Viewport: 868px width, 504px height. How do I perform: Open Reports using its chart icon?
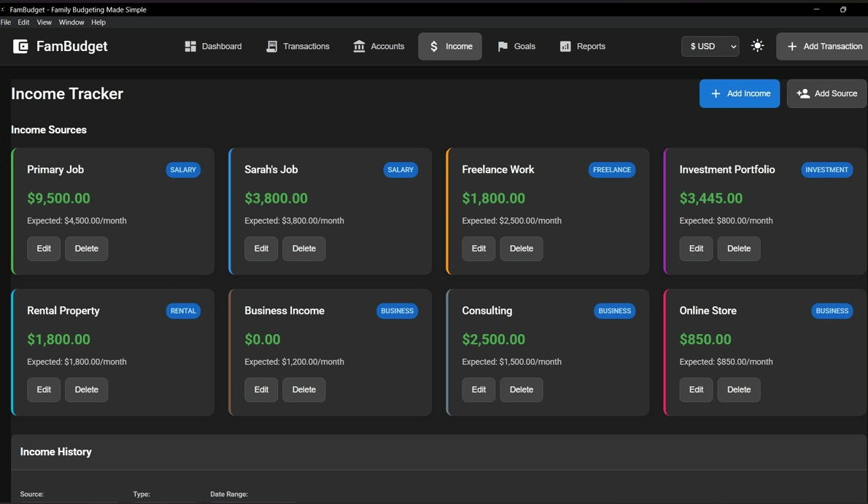pyautogui.click(x=565, y=46)
